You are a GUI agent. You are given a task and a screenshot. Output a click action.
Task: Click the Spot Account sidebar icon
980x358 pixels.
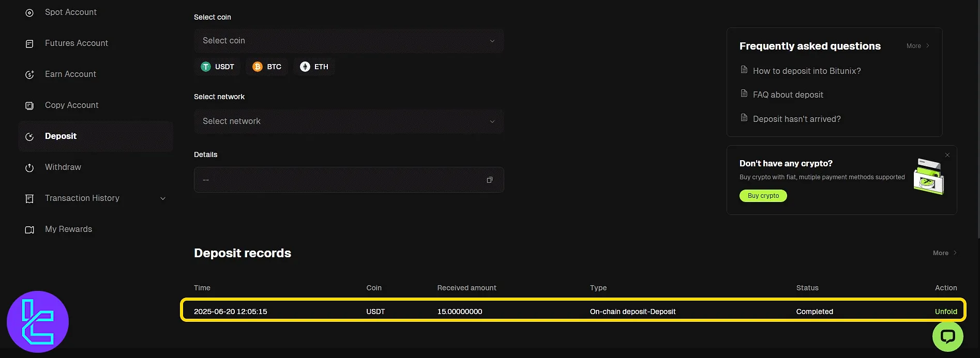(29, 12)
